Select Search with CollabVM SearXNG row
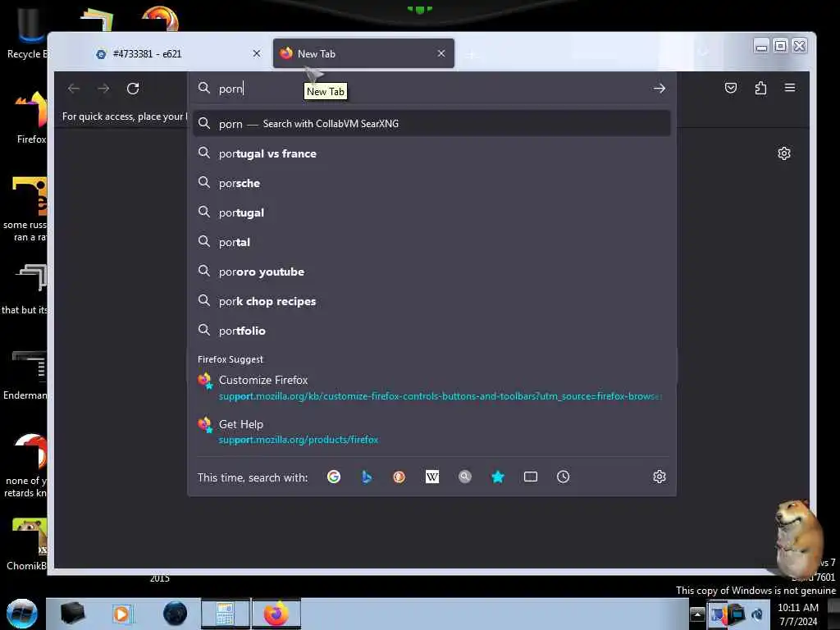Image resolution: width=840 pixels, height=630 pixels. pyautogui.click(x=431, y=124)
